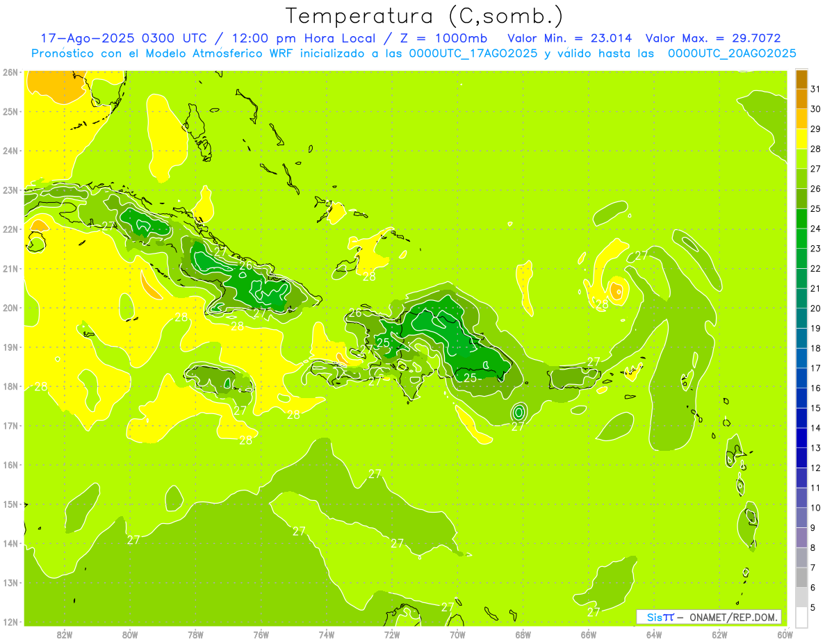Click the "72W" longitude axis label
Viewport: 834px width, 644px height.
click(x=392, y=634)
